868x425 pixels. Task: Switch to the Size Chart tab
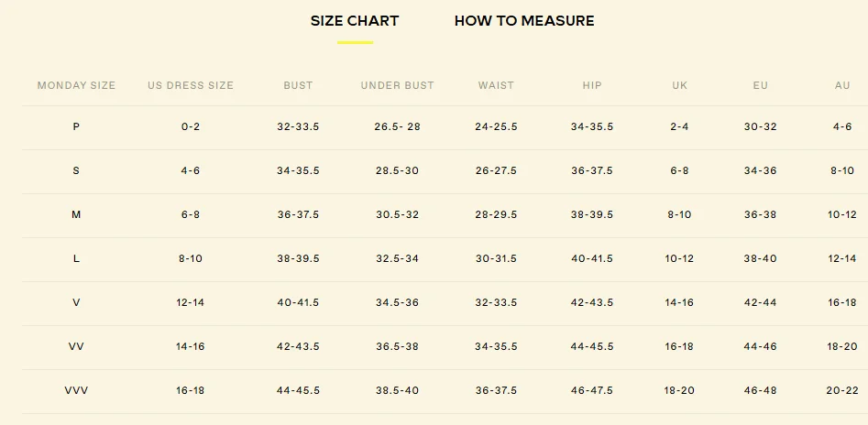point(355,21)
